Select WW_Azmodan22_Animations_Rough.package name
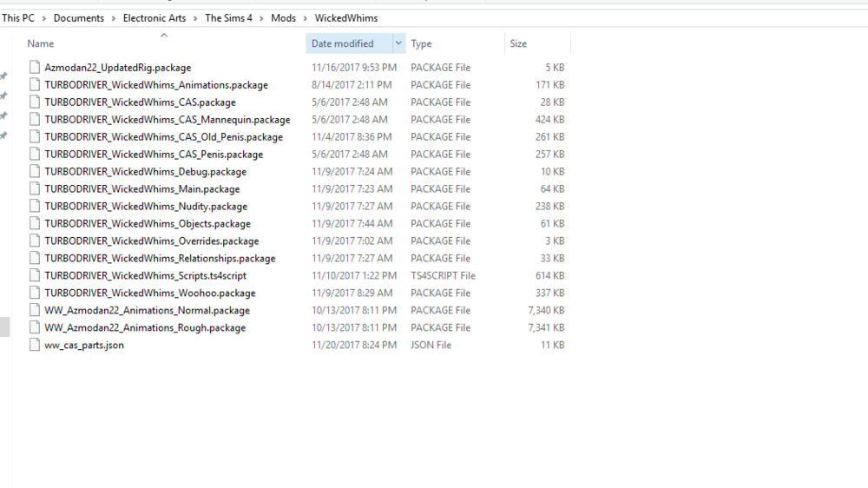 click(145, 328)
